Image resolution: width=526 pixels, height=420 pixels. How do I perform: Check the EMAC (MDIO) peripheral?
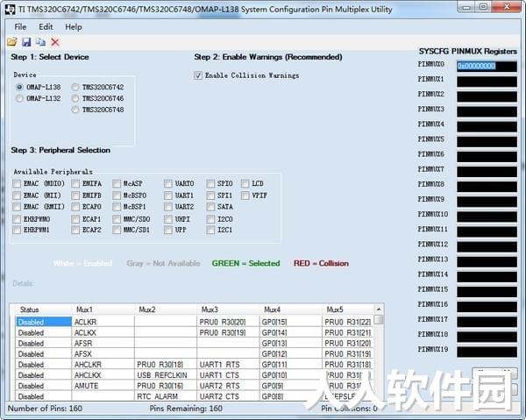click(x=17, y=183)
